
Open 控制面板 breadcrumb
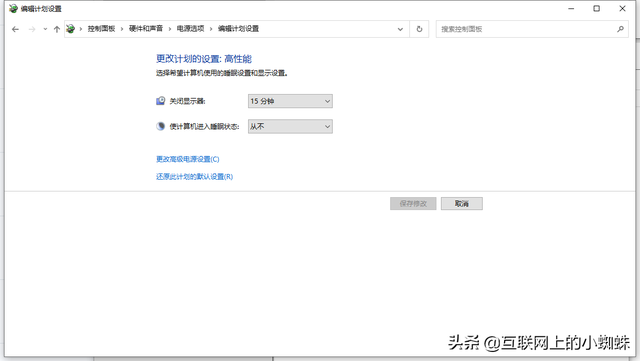pos(101,29)
